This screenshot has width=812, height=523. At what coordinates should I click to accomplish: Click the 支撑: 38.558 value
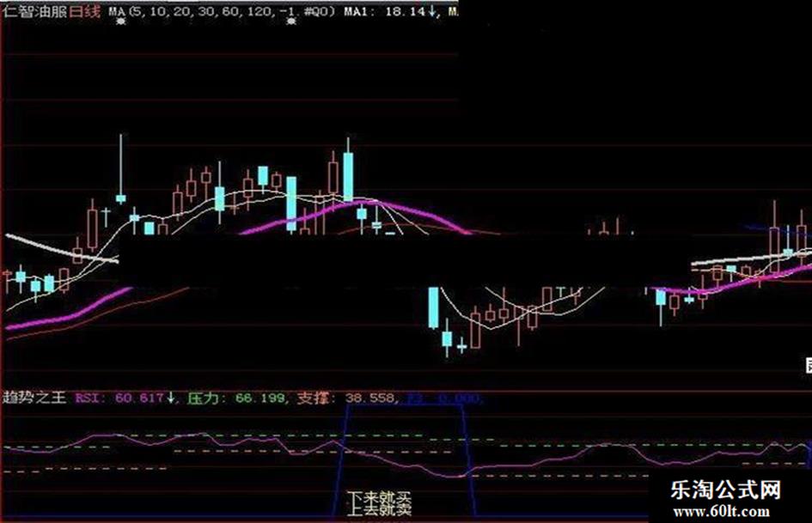347,398
